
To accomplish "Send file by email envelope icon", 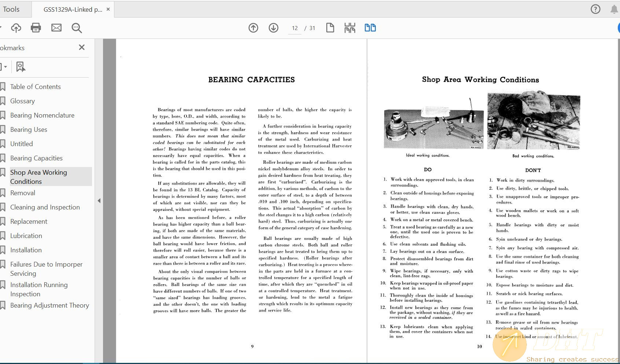I will pos(56,28).
